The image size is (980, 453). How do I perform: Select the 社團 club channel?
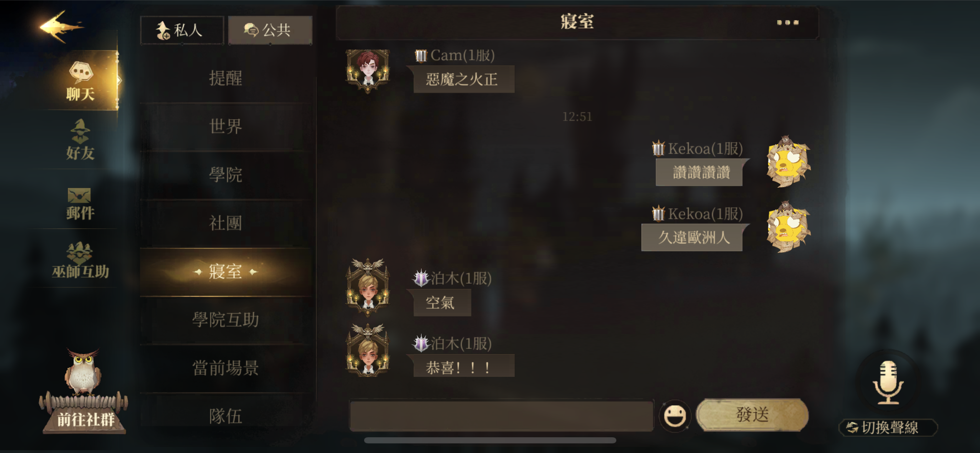click(225, 223)
